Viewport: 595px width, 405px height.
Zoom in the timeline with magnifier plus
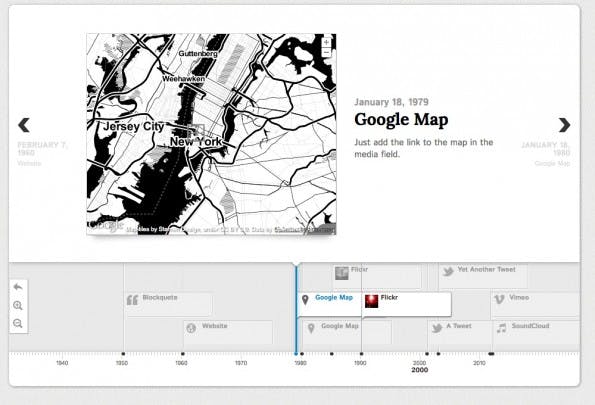point(18,306)
